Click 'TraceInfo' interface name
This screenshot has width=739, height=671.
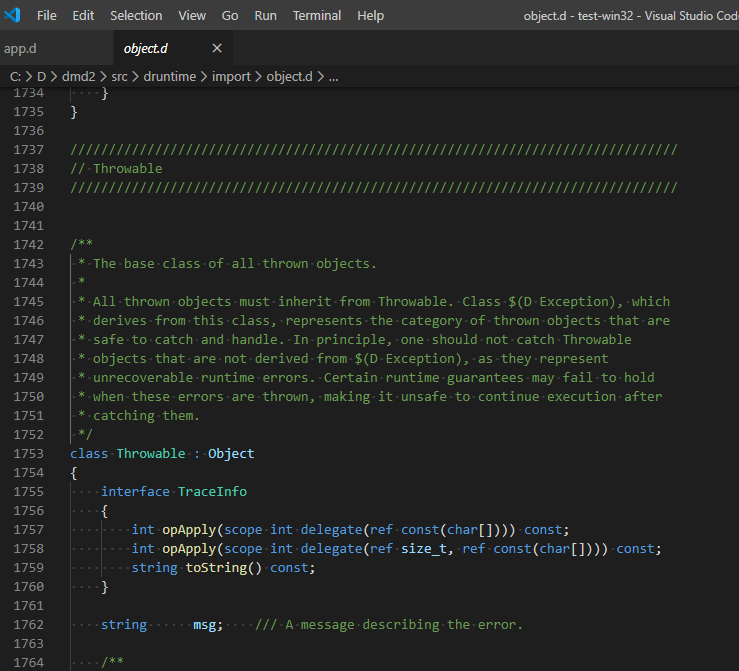click(x=212, y=491)
